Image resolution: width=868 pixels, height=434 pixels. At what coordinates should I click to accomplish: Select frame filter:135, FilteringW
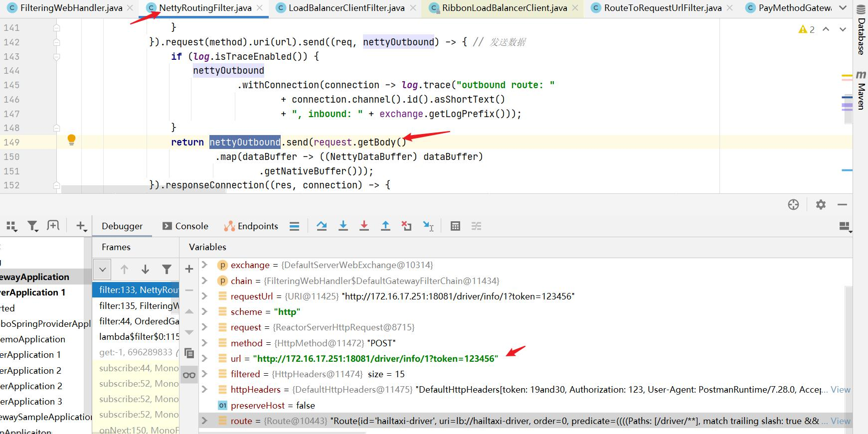[x=136, y=305]
